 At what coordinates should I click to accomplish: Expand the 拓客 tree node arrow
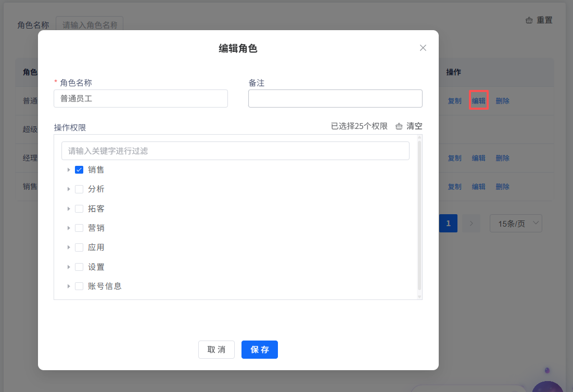point(69,208)
